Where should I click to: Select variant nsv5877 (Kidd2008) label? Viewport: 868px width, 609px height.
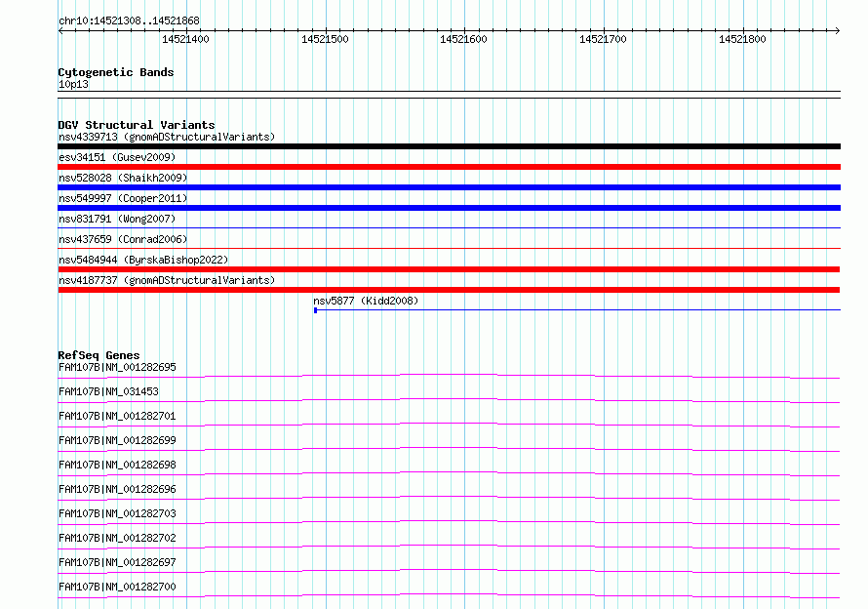point(366,301)
